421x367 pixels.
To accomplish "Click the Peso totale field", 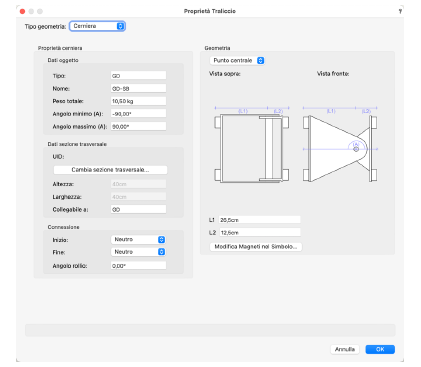I will coord(138,101).
